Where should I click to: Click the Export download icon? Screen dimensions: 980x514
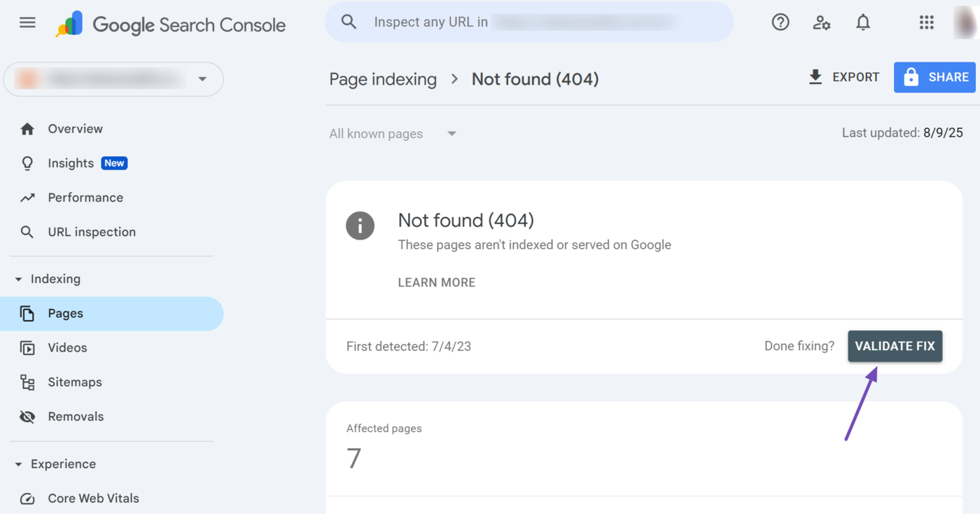[x=815, y=77]
